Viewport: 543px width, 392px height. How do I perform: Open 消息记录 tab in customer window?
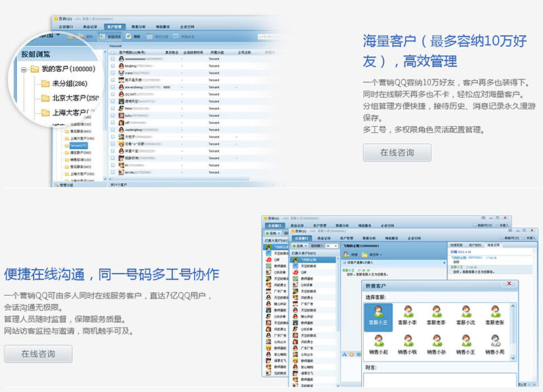(90, 26)
